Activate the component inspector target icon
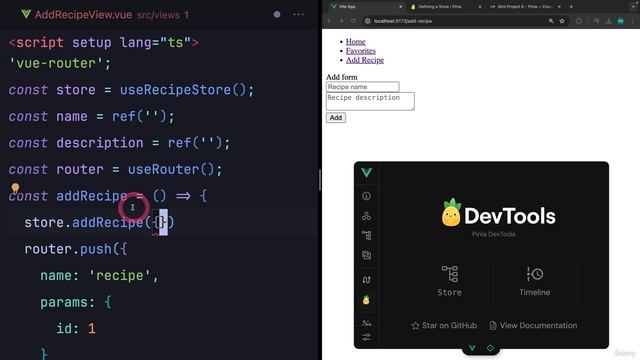 pyautogui.click(x=490, y=348)
